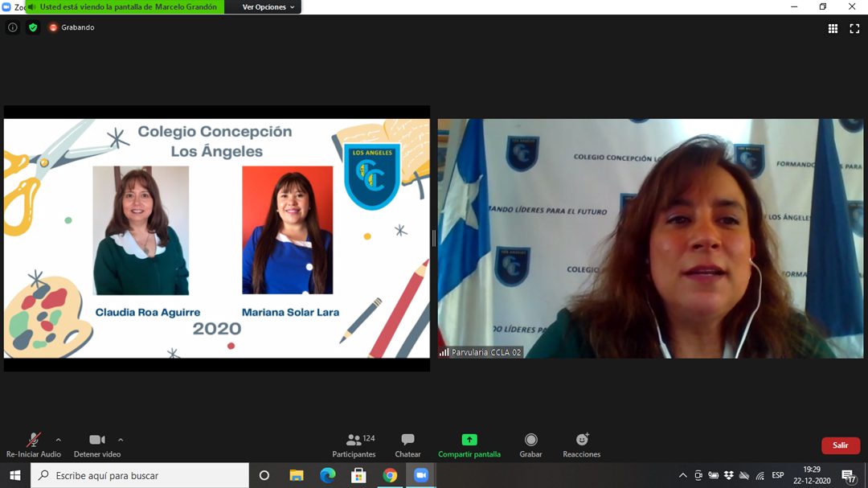This screenshot has height=488, width=868.
Task: Unmute with Re-Iniciar Audio microphone
Action: point(33,445)
